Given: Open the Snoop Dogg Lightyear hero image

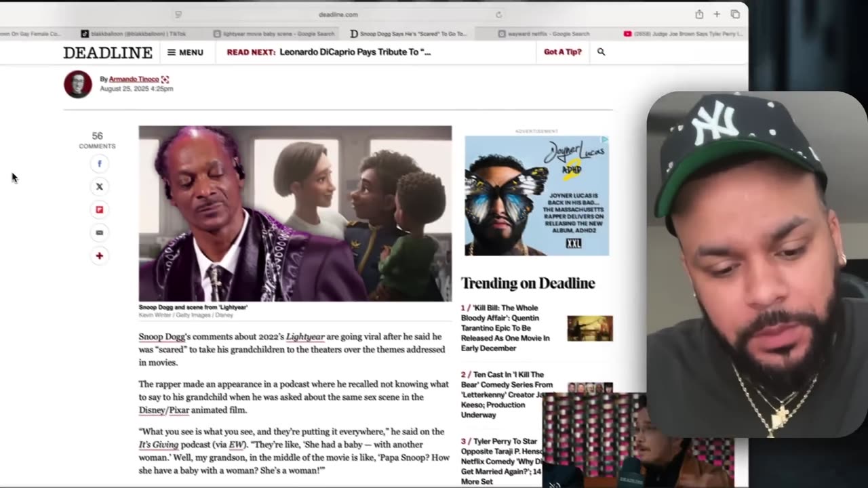Looking at the screenshot, I should [x=295, y=213].
